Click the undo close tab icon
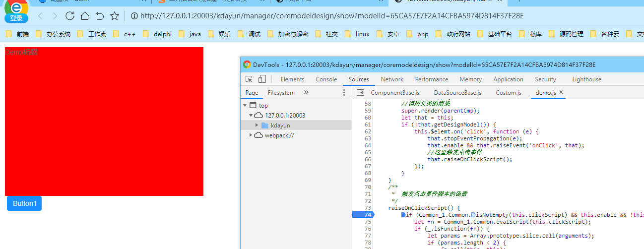This screenshot has width=644, height=249. tap(100, 16)
